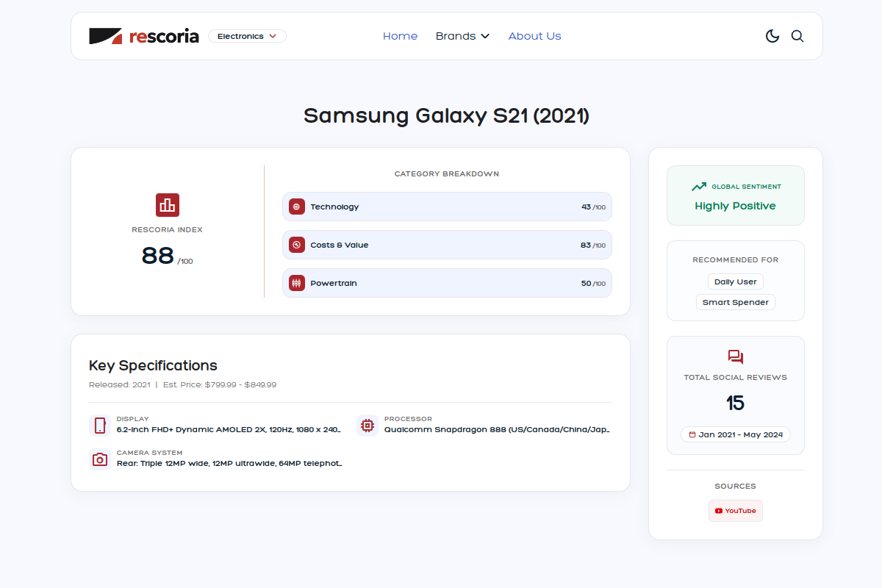Image resolution: width=882 pixels, height=588 pixels.
Task: Click the total reviews count 15
Action: [x=735, y=403]
